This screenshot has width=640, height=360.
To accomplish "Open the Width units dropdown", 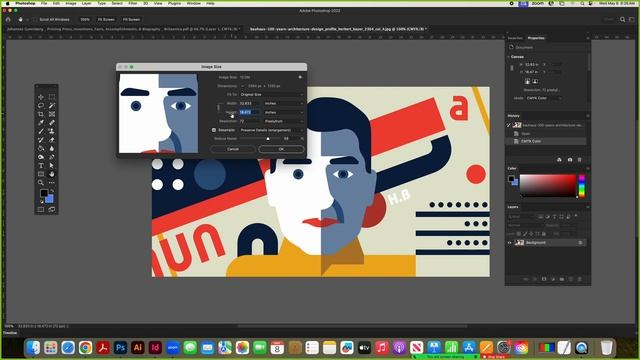I will click(x=284, y=103).
